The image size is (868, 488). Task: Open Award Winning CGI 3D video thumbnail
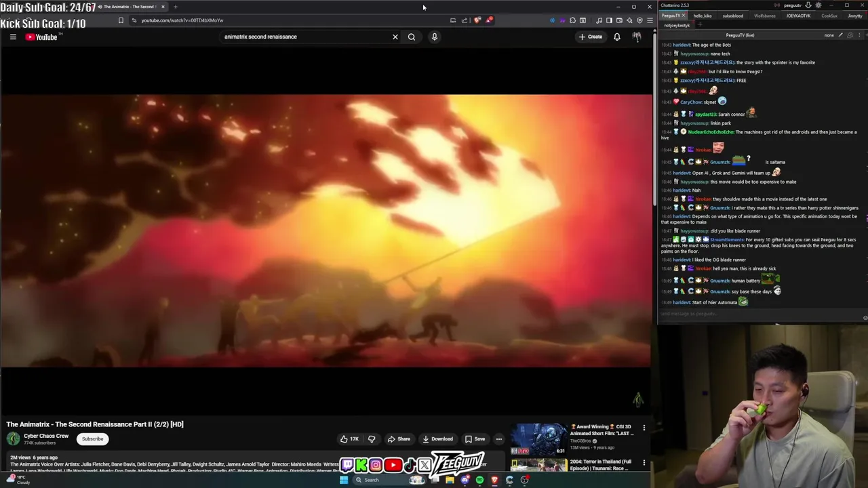(x=538, y=439)
